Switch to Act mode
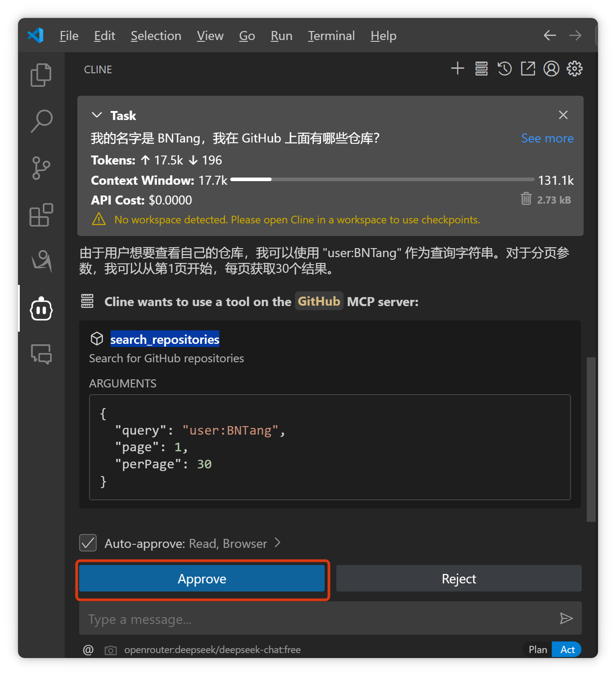 567,649
